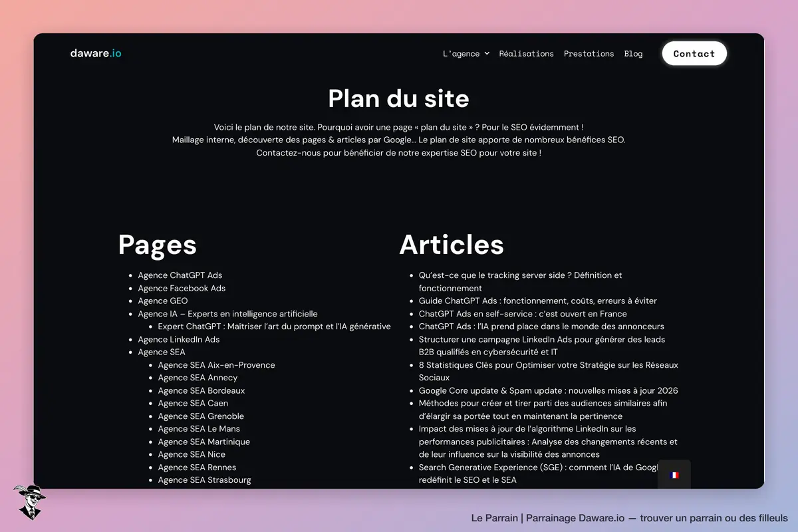Switch language via the French flag icon
The height and width of the screenshot is (532, 798).
674,475
